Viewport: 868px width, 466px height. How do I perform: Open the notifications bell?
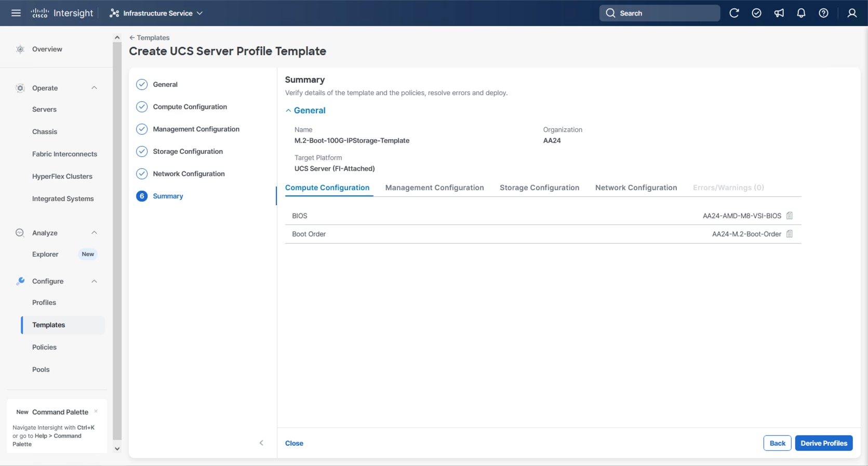pos(802,13)
